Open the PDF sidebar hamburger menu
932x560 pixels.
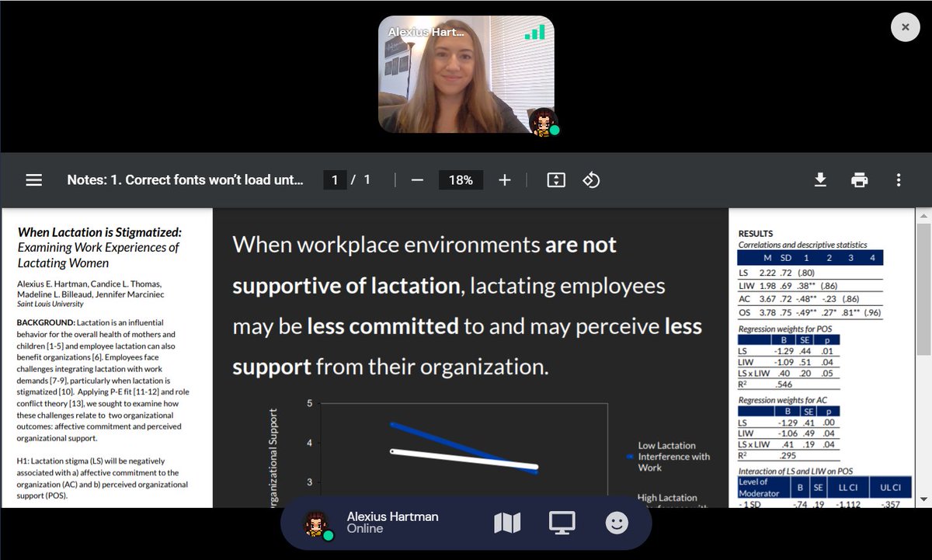(33, 180)
